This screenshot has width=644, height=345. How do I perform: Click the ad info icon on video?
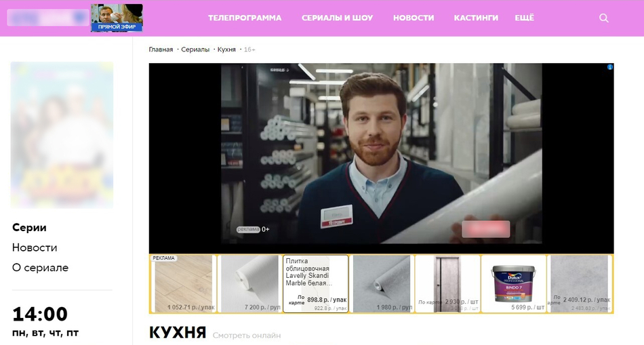coord(610,67)
